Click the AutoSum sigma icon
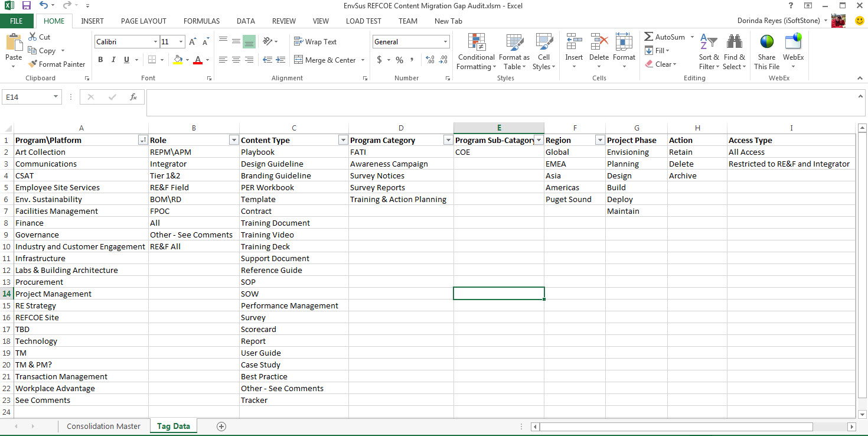 [x=649, y=37]
